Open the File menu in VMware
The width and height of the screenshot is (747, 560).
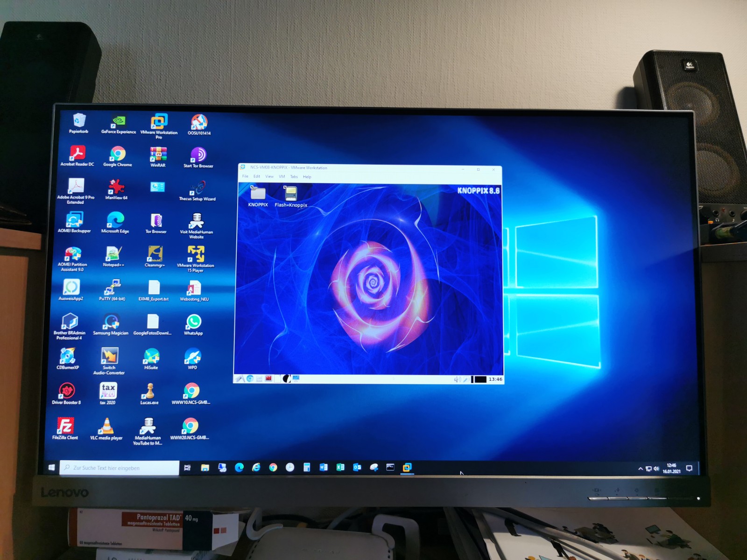tap(245, 176)
